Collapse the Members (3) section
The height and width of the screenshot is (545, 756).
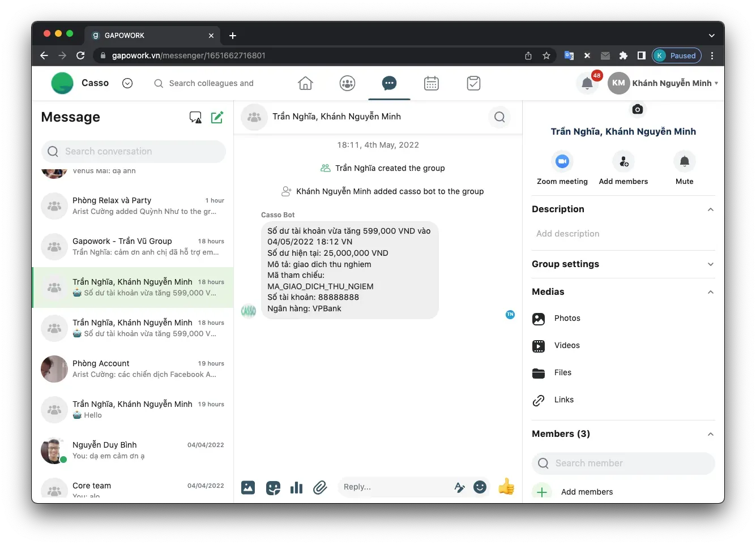(x=710, y=434)
